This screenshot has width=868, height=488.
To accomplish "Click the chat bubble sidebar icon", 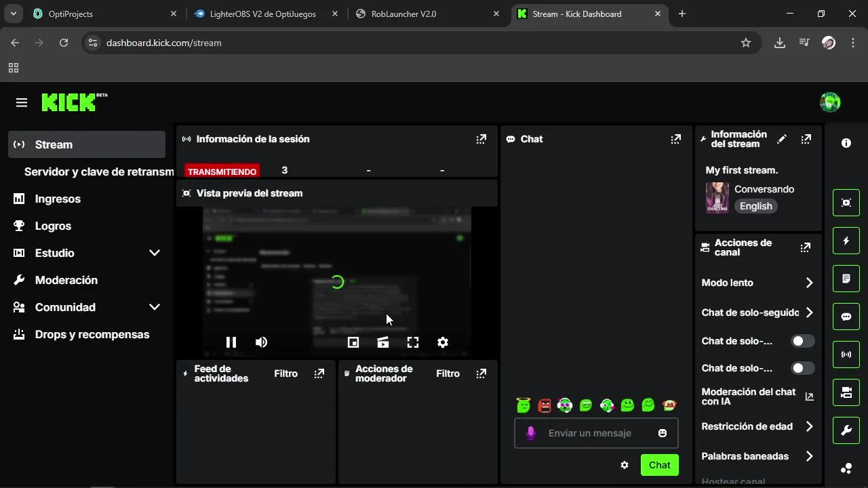I will [846, 317].
